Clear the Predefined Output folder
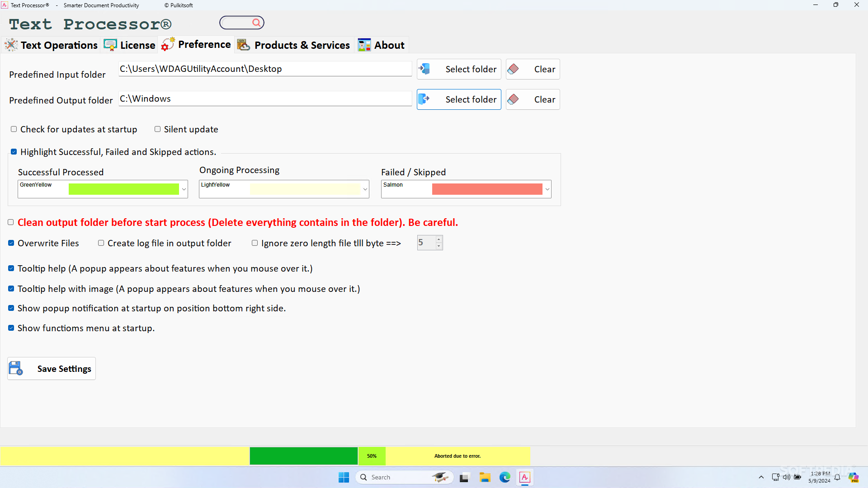This screenshot has height=488, width=868. pos(533,99)
